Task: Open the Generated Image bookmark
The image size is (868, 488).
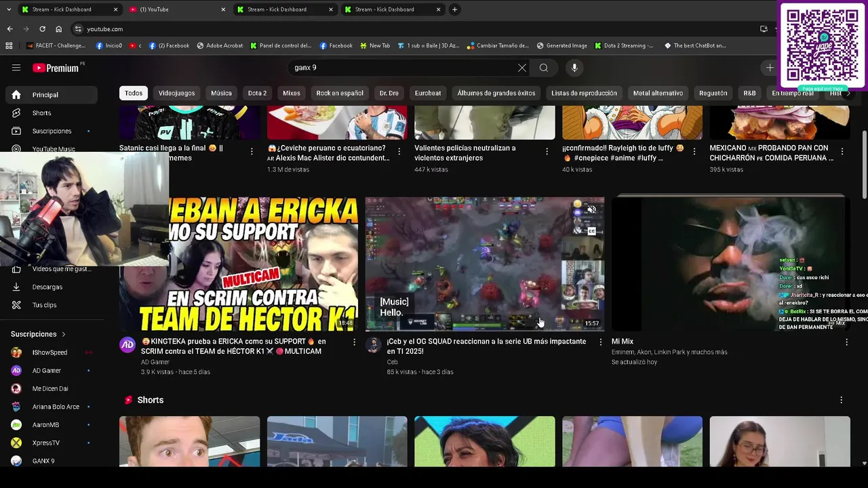Action: tap(562, 45)
